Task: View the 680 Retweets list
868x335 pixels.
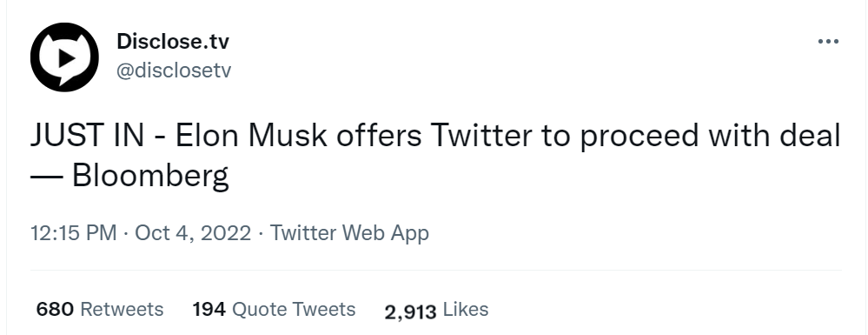Action: pyautogui.click(x=100, y=309)
